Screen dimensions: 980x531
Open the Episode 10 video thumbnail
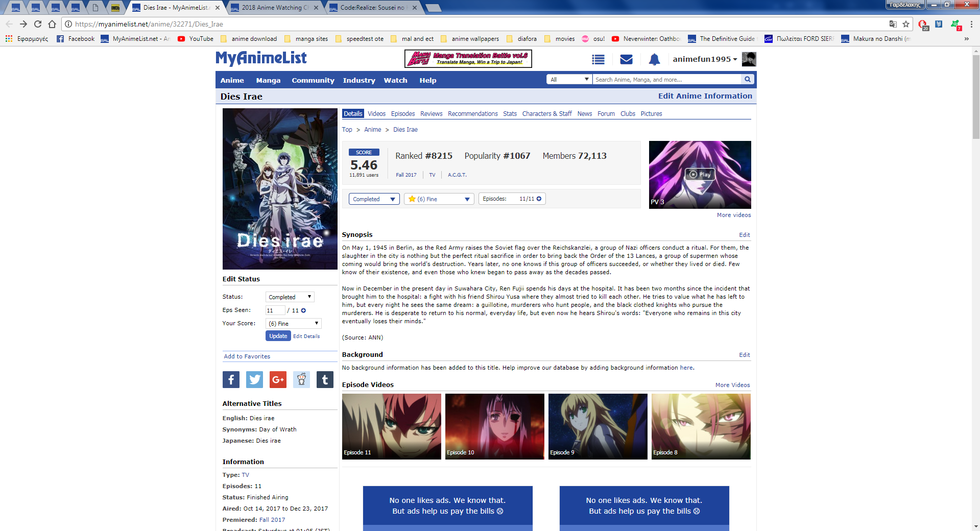[x=494, y=426]
